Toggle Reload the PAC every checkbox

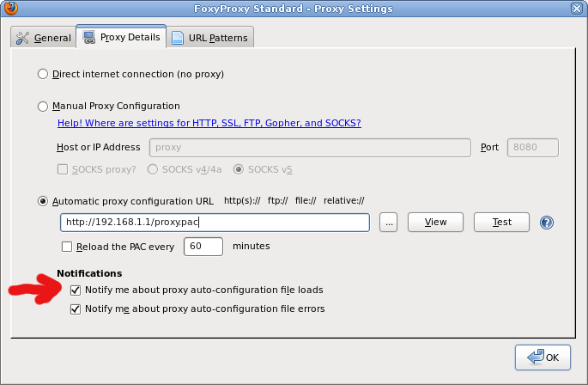pyautogui.click(x=67, y=247)
